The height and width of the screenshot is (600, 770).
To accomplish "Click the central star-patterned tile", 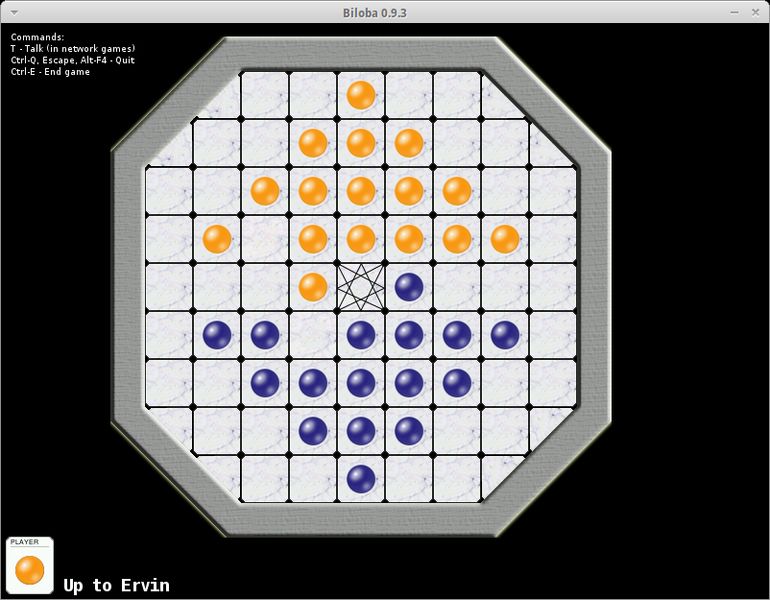I will click(361, 287).
